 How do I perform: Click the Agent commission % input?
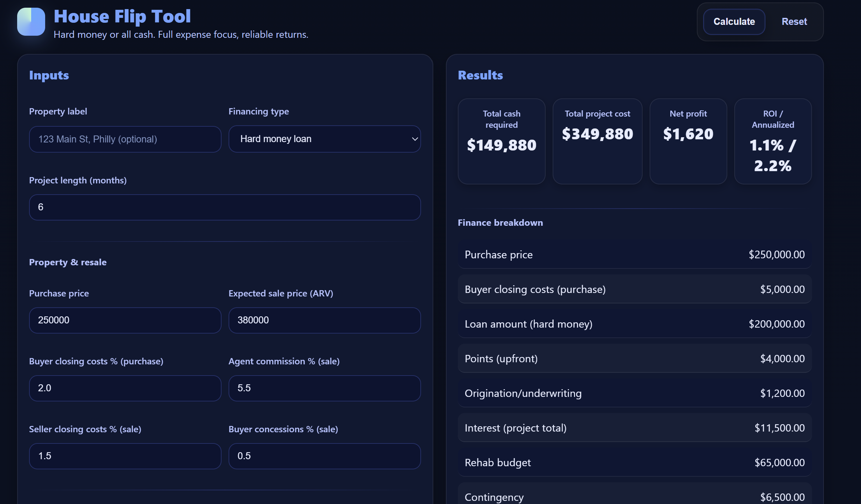click(x=324, y=388)
